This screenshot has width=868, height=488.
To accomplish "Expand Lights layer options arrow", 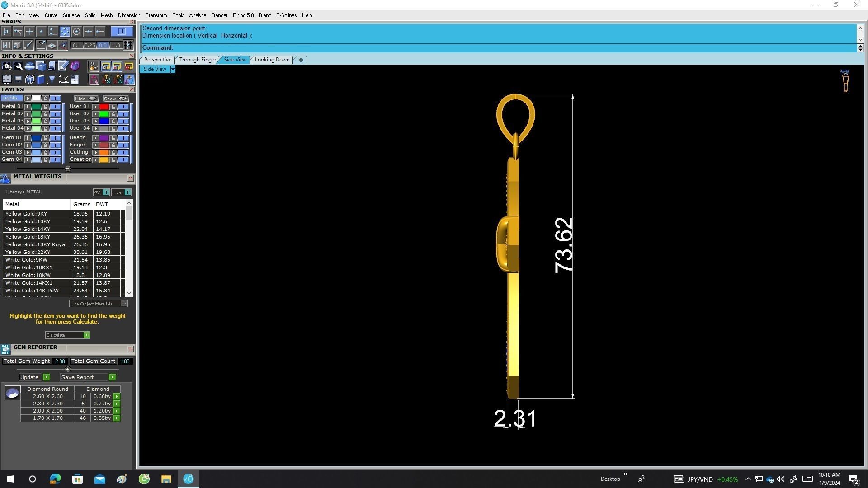I will [x=28, y=99].
